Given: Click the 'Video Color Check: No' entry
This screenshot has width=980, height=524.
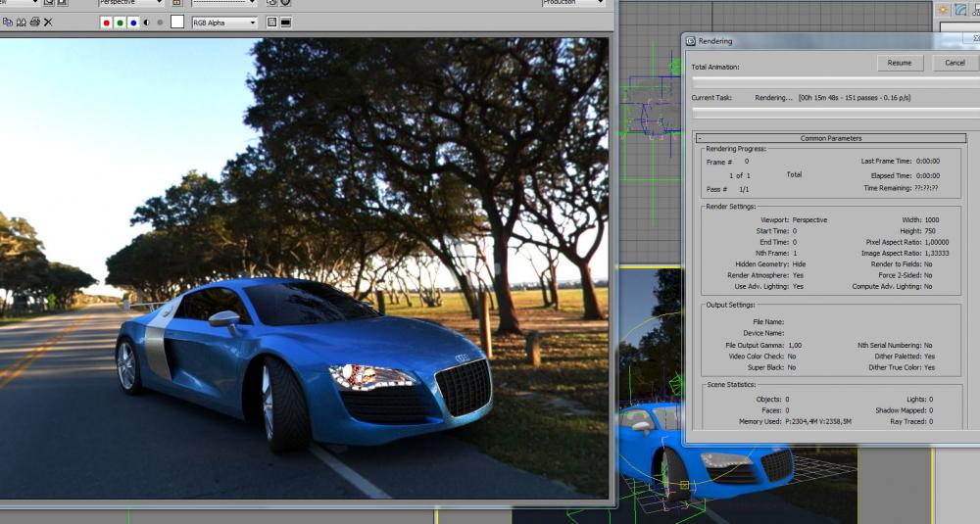Looking at the screenshot, I should [761, 357].
